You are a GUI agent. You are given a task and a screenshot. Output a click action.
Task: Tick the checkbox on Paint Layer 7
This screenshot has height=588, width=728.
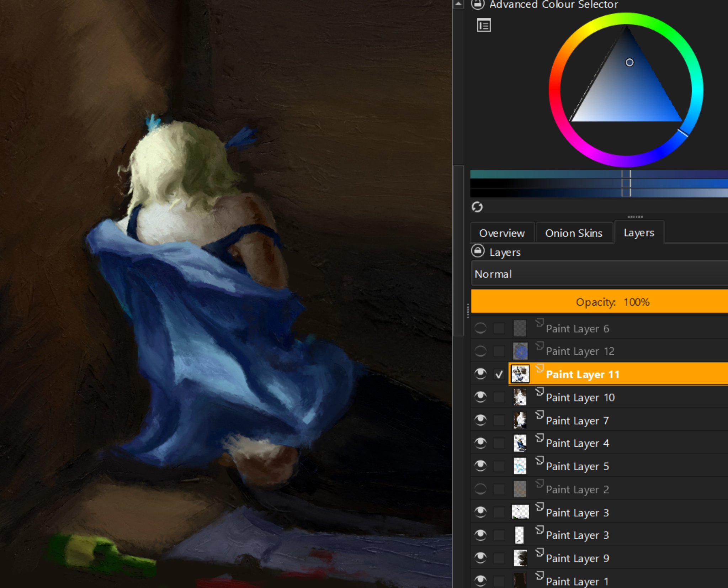click(499, 420)
